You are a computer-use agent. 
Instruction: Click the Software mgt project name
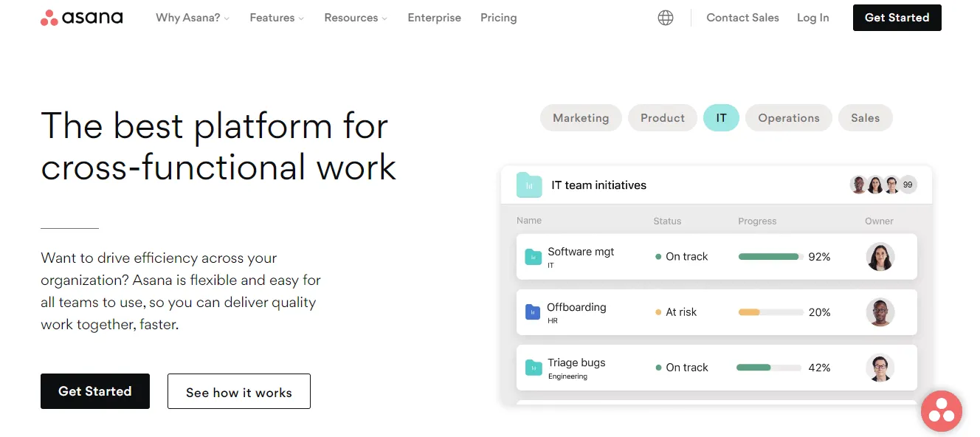click(x=581, y=252)
